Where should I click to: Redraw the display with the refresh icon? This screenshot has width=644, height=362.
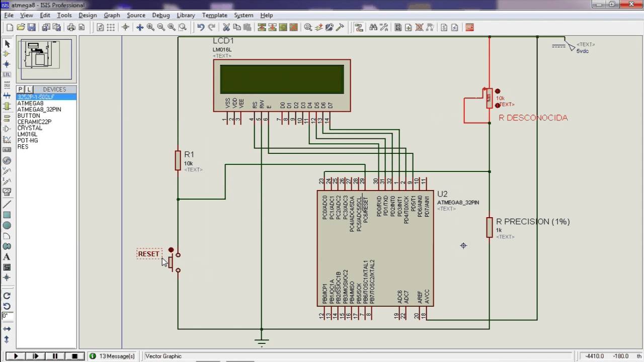[100, 27]
